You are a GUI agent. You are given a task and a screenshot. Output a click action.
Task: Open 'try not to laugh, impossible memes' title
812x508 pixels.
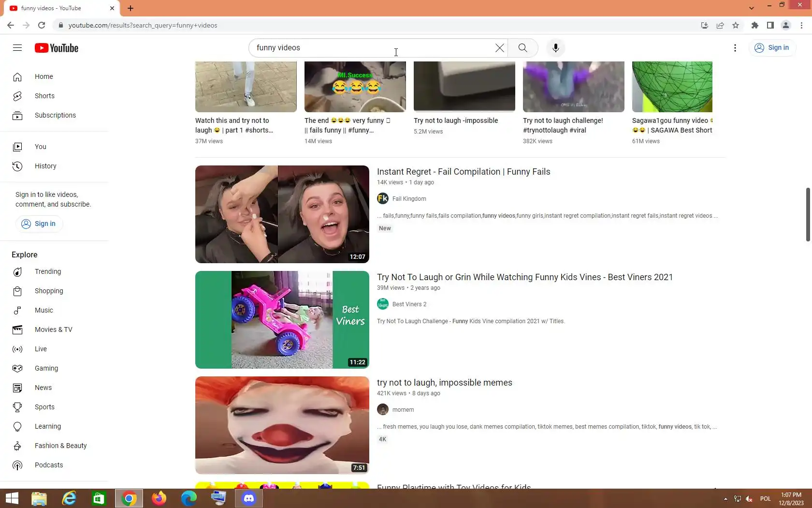pyautogui.click(x=445, y=383)
